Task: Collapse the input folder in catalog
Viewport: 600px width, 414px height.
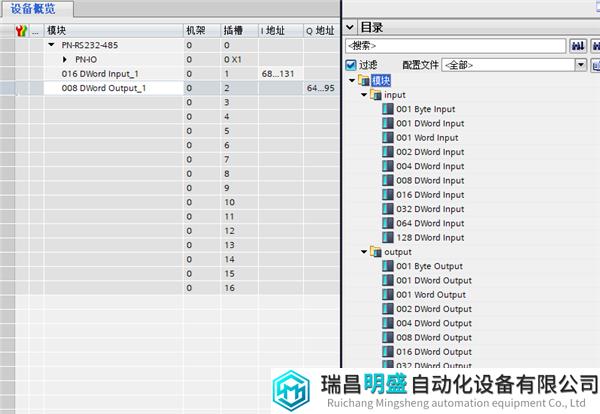Action: pos(365,95)
